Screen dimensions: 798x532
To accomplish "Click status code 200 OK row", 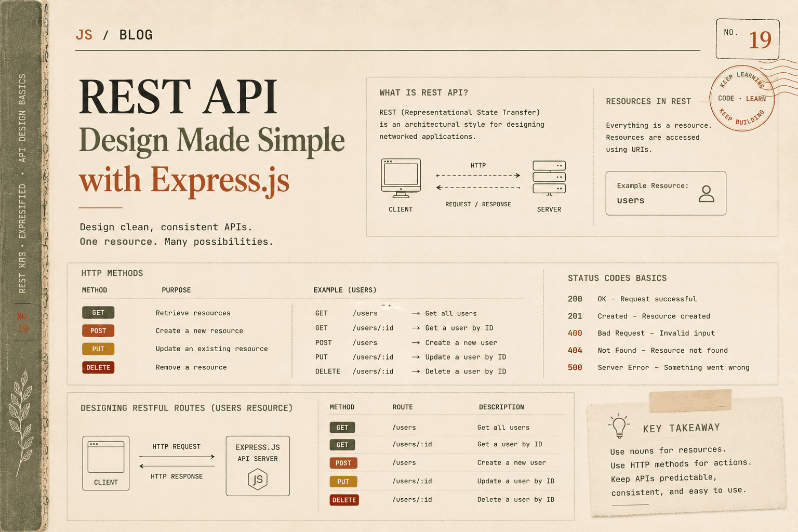I will (632, 299).
